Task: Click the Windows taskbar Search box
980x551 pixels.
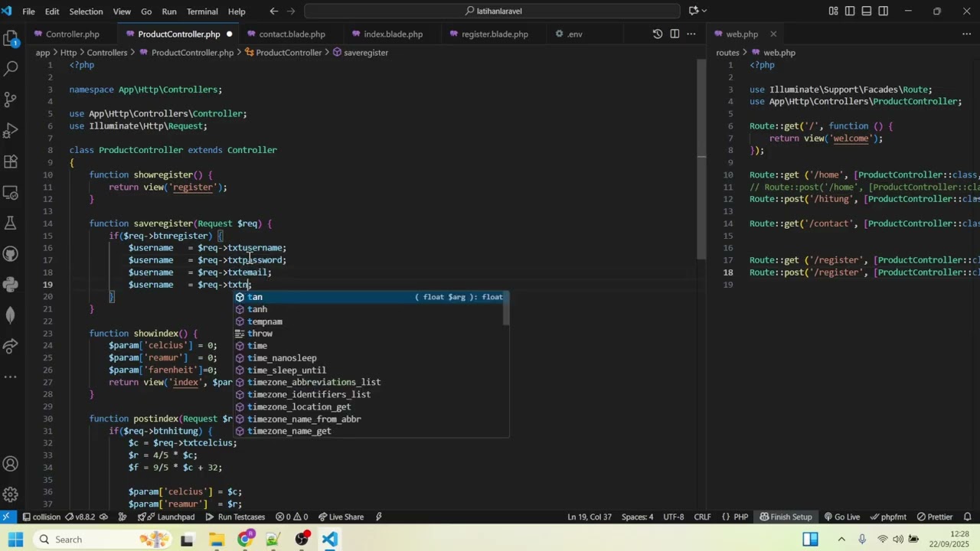Action: pyautogui.click(x=101, y=540)
